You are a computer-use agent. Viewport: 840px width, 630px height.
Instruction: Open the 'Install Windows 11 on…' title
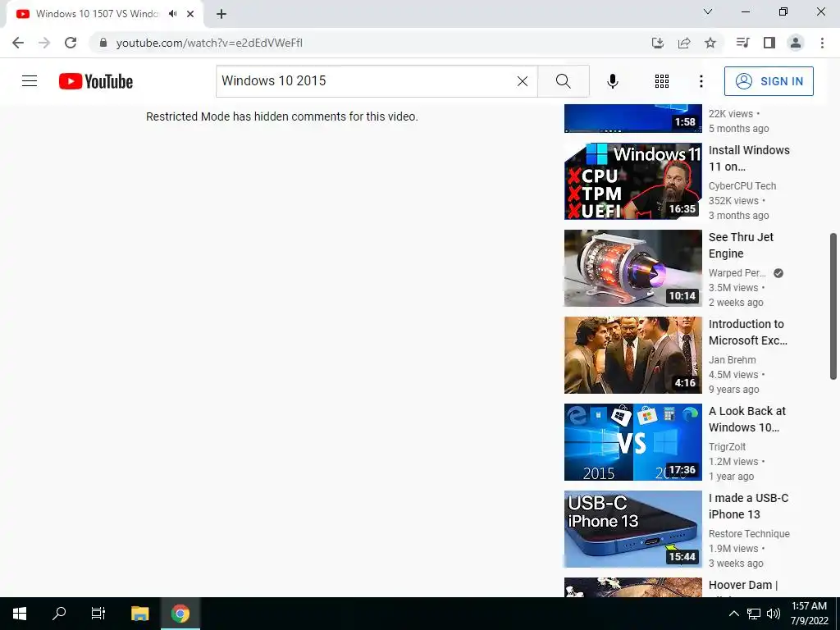(x=749, y=158)
